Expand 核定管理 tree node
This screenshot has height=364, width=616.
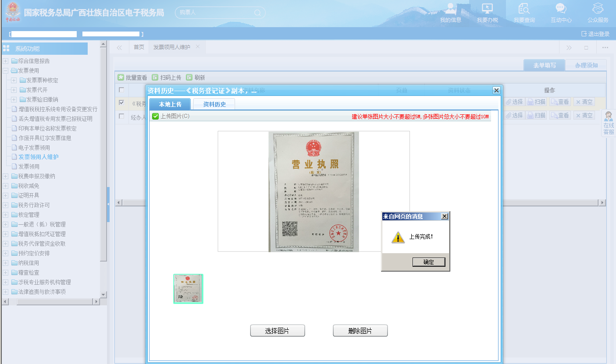[5, 215]
